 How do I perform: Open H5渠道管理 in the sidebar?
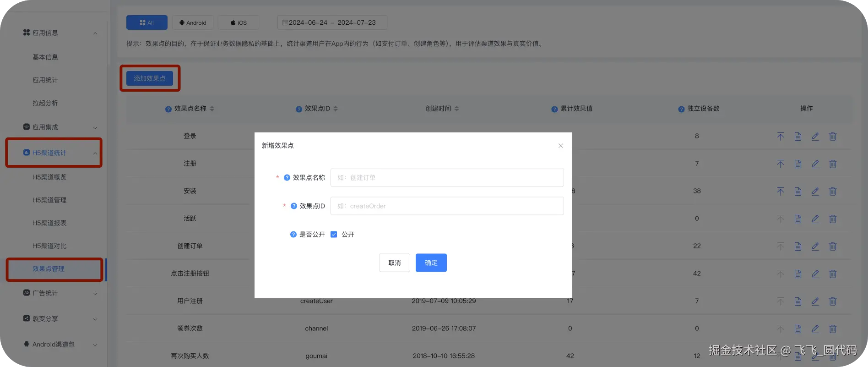point(49,200)
